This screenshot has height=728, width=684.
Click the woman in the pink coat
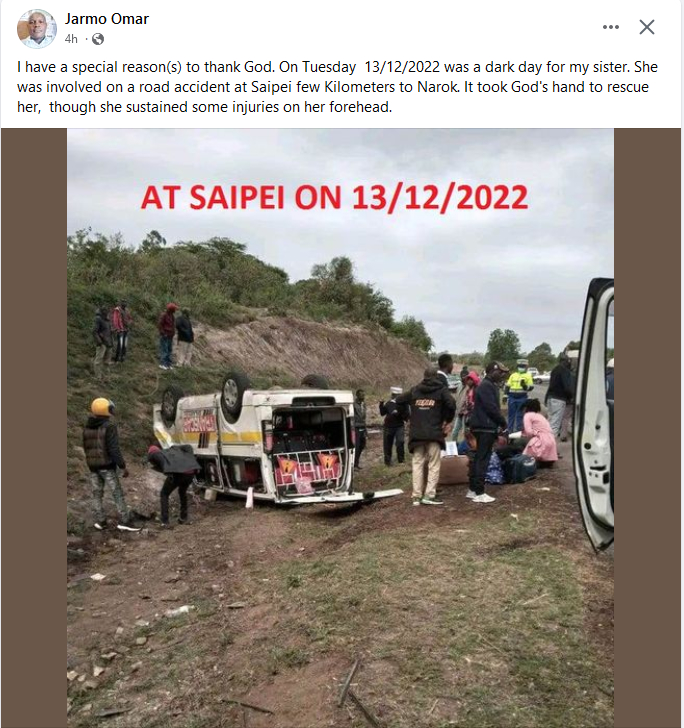(x=538, y=433)
